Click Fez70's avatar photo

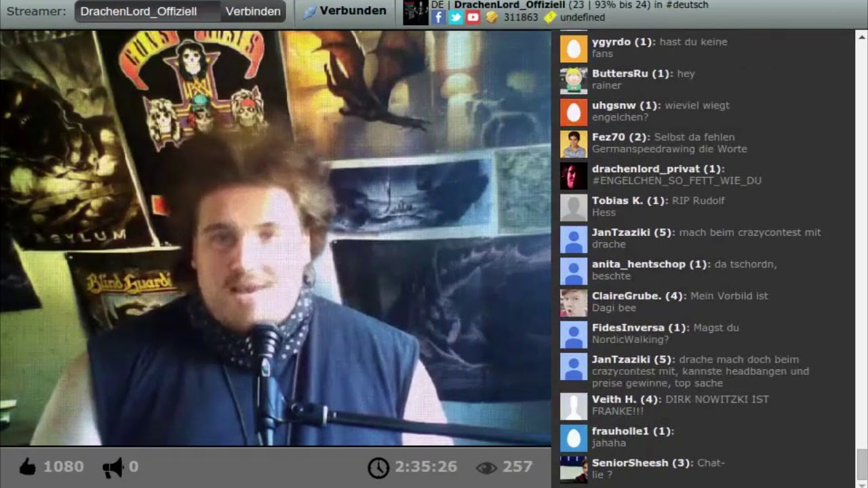pos(574,144)
